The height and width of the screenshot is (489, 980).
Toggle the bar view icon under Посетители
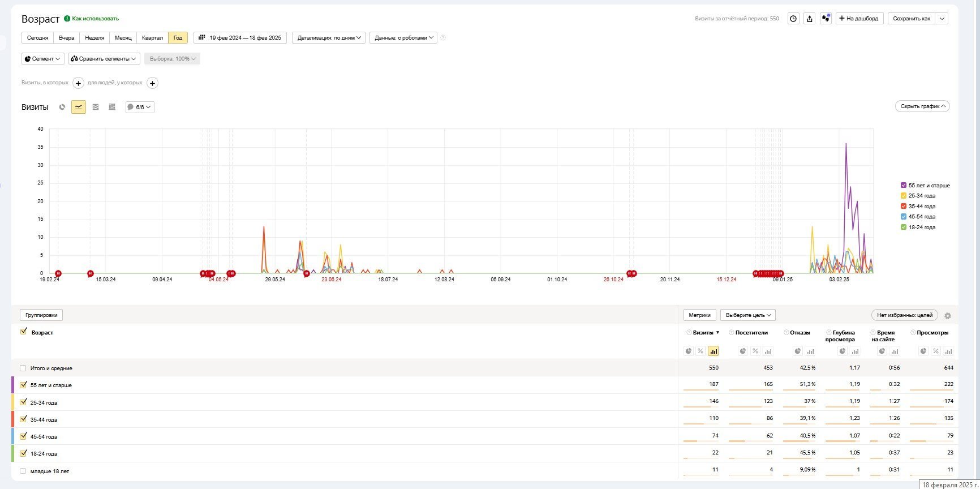[x=768, y=351]
